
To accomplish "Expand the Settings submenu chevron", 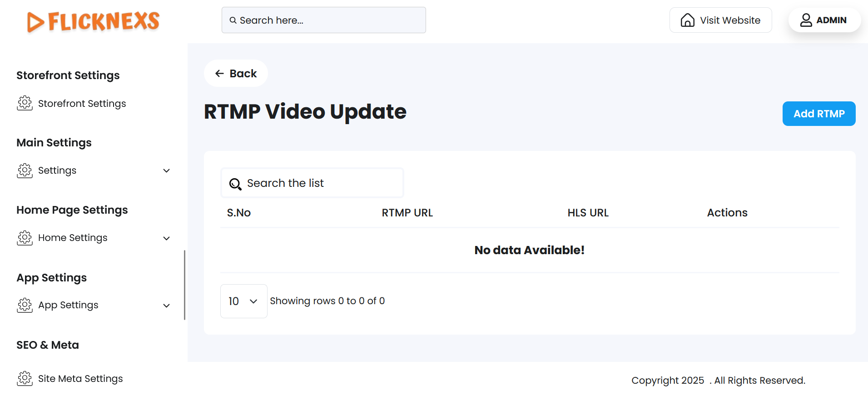I will coord(167,171).
